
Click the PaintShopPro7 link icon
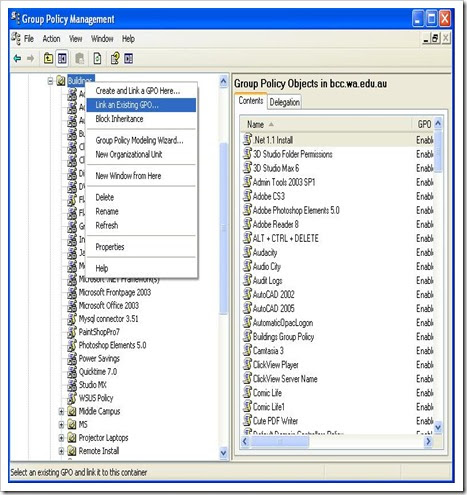point(72,332)
